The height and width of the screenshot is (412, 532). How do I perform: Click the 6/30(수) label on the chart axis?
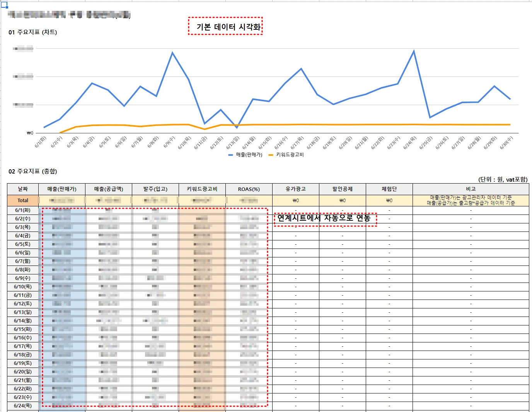tap(506, 142)
